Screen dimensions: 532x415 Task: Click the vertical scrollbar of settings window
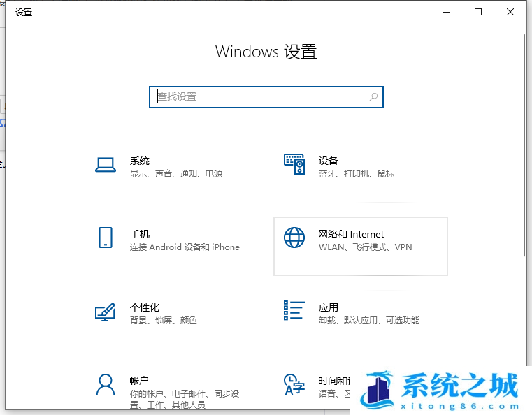[x=524, y=146]
